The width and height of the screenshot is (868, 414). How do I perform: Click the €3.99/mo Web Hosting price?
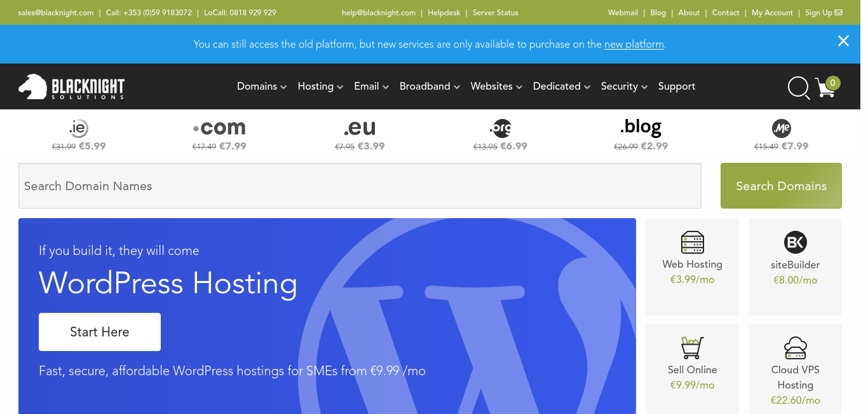[692, 280]
